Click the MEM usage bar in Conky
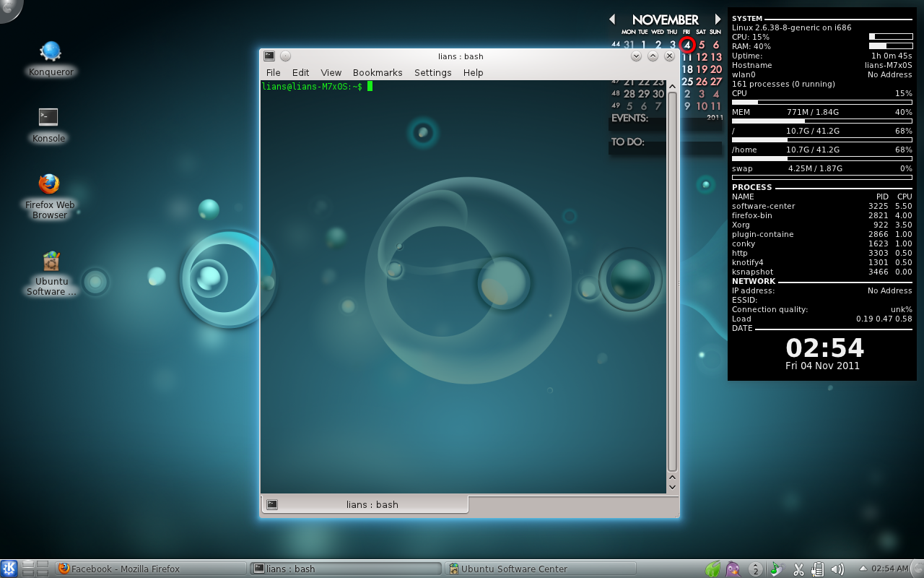Image resolution: width=924 pixels, height=578 pixels. pos(822,121)
